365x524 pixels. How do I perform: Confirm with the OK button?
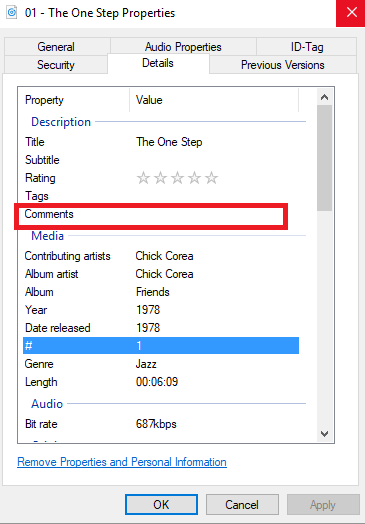tap(161, 505)
